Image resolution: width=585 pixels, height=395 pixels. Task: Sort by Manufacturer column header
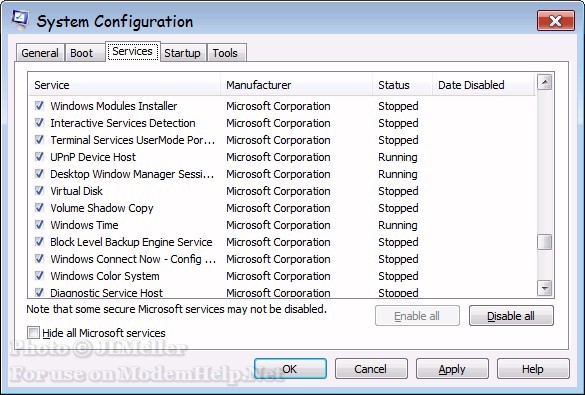click(x=296, y=85)
